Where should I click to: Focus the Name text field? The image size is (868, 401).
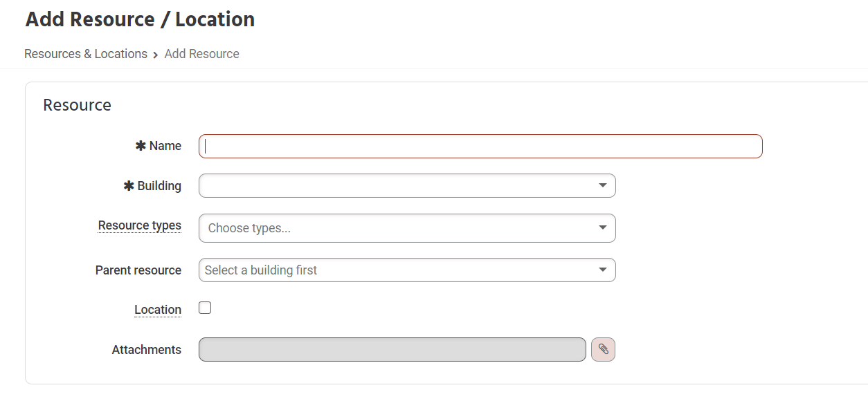(480, 146)
